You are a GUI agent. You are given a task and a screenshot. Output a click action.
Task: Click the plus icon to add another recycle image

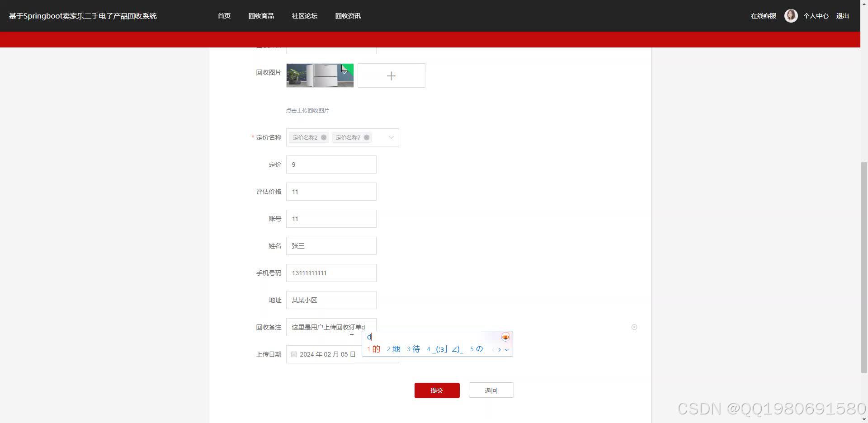pos(391,75)
